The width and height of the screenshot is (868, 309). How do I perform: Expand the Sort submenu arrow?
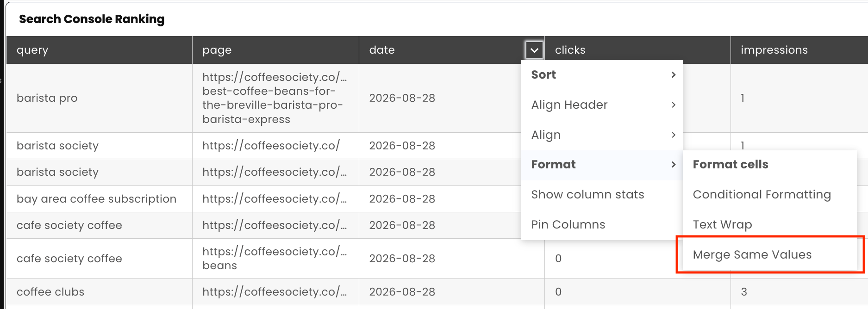coord(674,74)
